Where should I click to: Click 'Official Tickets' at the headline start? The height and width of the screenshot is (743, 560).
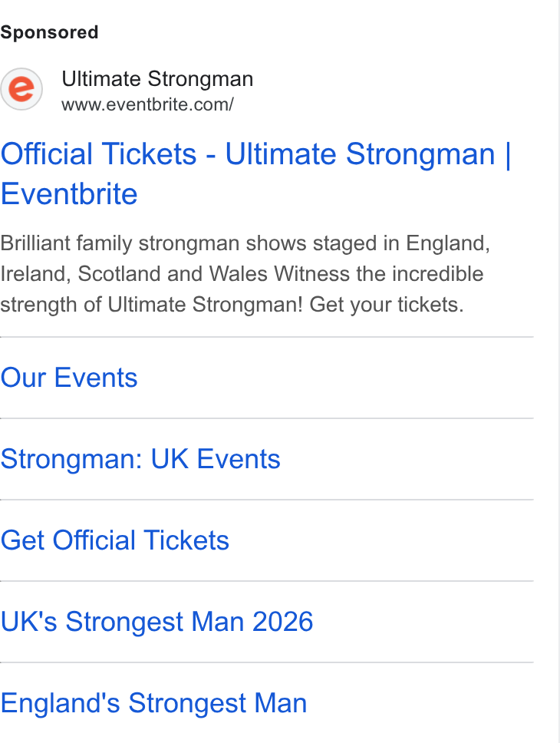(x=98, y=154)
